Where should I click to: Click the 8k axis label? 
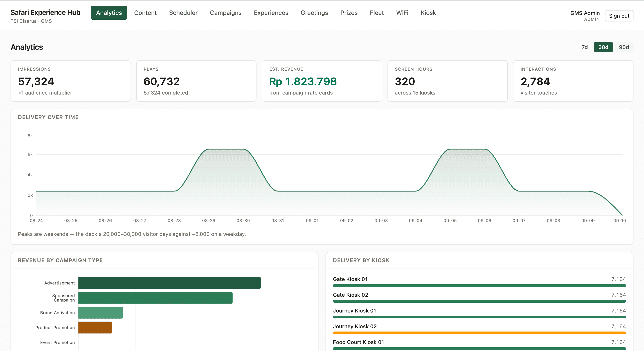(30, 136)
